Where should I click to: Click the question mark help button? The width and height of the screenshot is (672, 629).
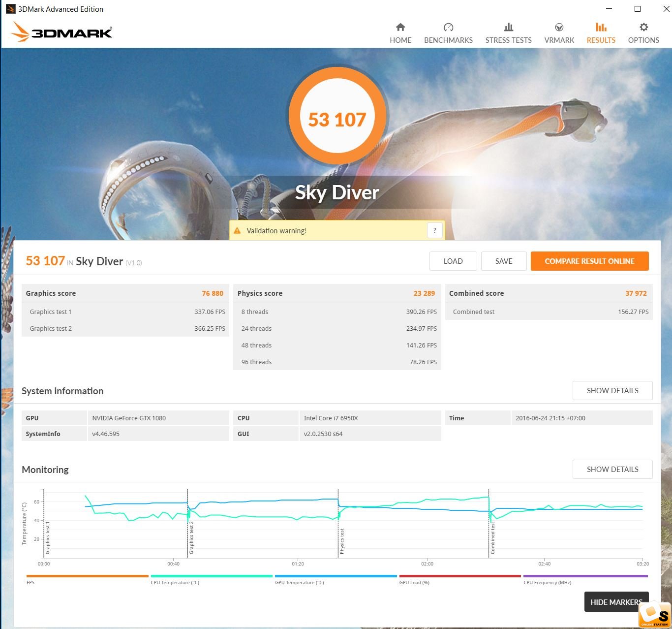(435, 230)
